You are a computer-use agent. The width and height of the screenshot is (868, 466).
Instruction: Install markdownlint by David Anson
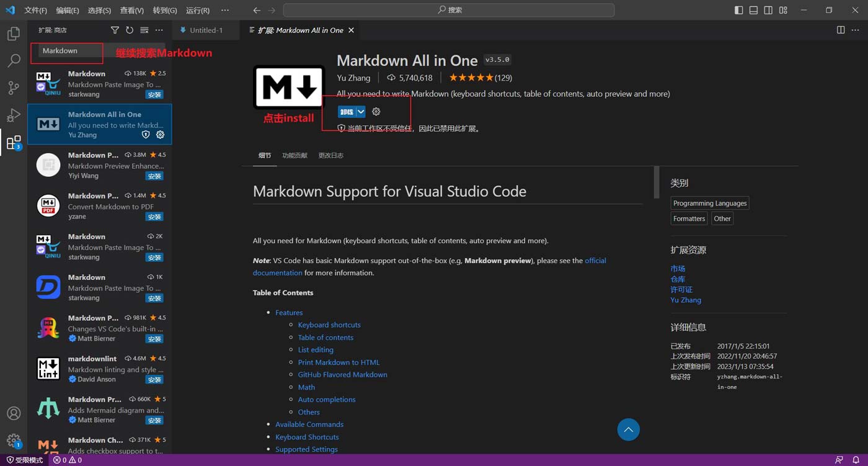point(154,380)
